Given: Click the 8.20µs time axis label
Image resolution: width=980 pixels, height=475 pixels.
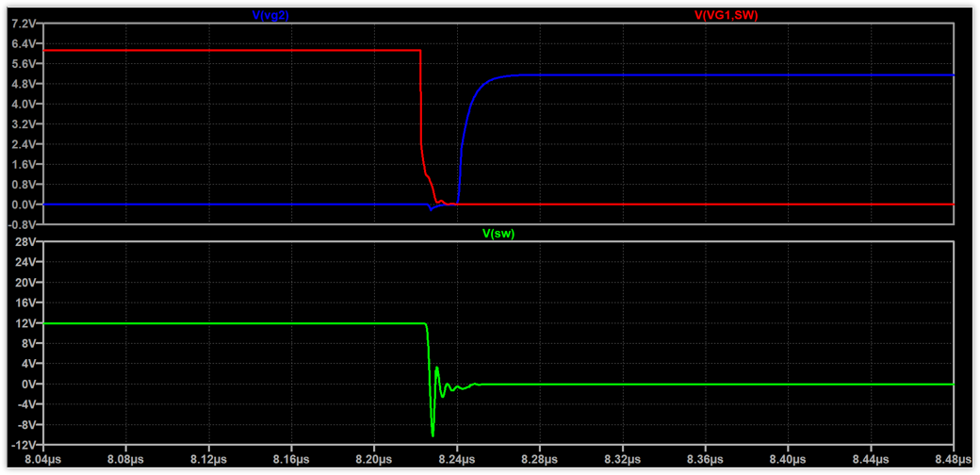Looking at the screenshot, I should [x=374, y=459].
